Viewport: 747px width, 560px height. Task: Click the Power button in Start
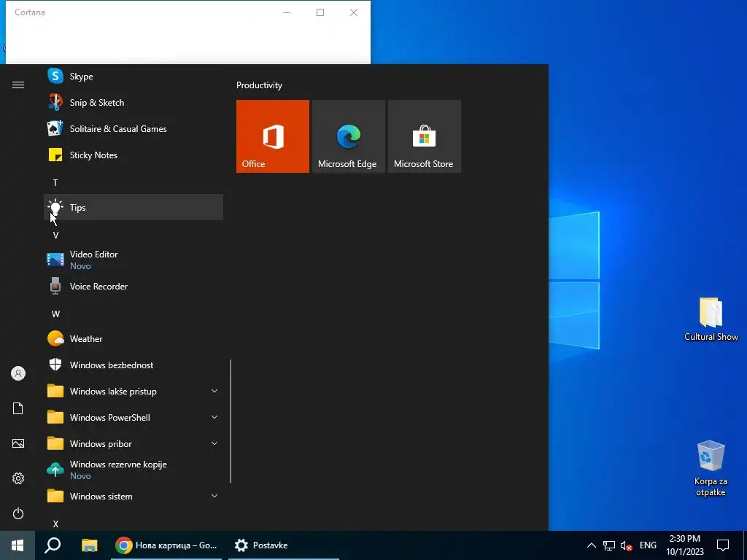point(18,513)
